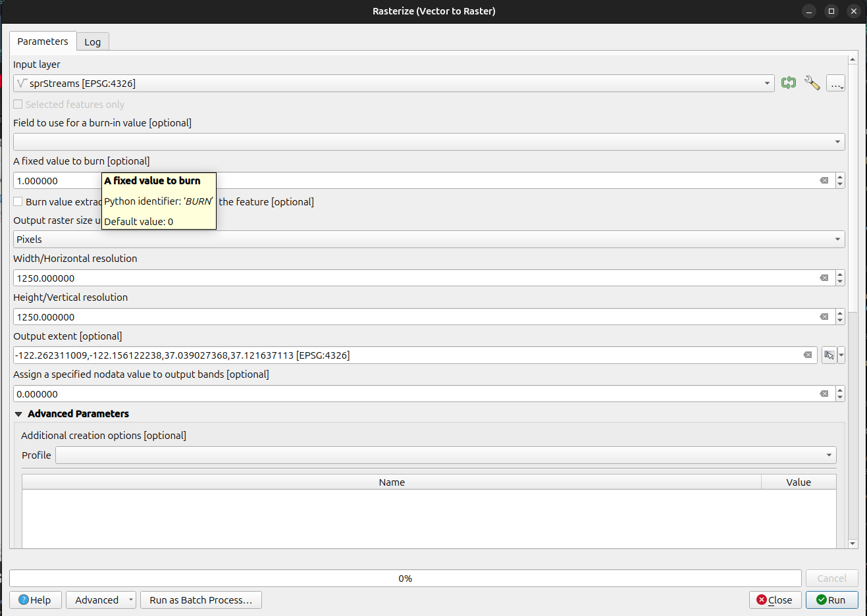The height and width of the screenshot is (616, 867).
Task: Click the set extent from map canvas icon
Action: click(829, 355)
